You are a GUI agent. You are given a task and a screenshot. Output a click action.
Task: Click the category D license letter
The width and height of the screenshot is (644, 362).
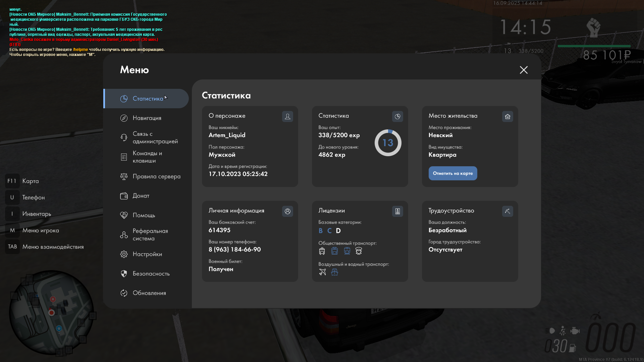tap(338, 231)
